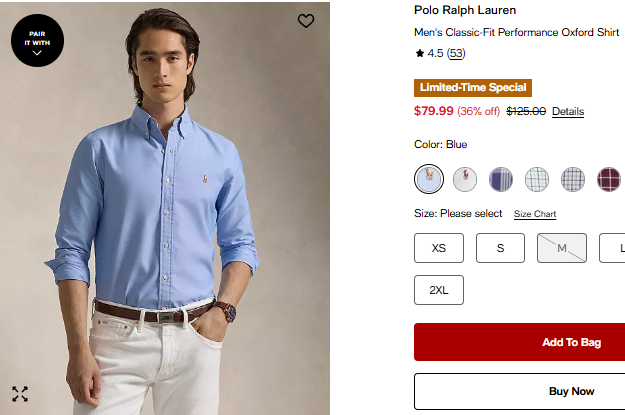Screen dimensions: 625x415
Task: Open the 53 reviews link
Action: click(455, 53)
